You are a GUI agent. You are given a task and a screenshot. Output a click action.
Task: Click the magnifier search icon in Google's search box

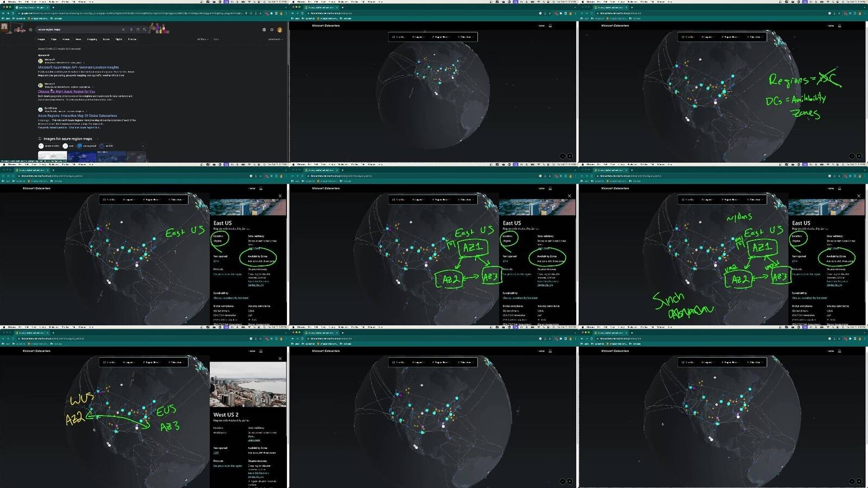click(144, 29)
